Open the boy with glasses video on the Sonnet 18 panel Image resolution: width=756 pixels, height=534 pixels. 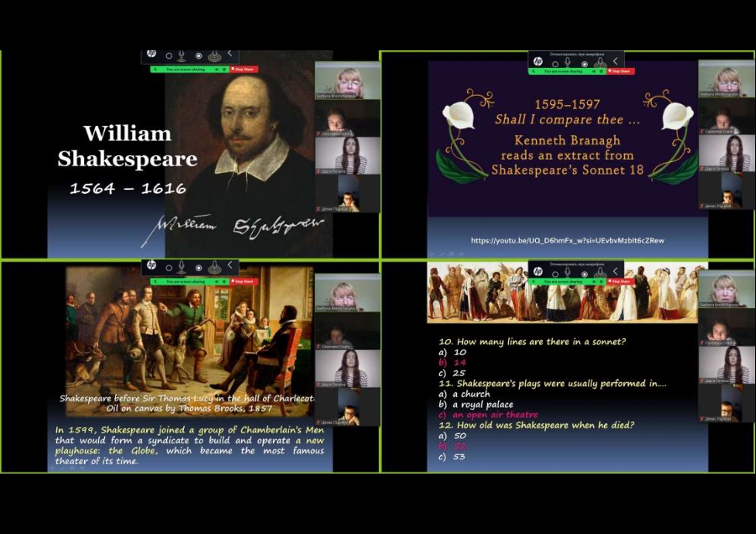(x=727, y=191)
